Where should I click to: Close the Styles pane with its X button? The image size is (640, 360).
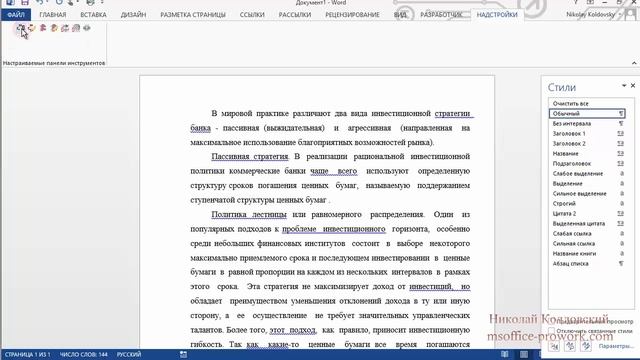[x=633, y=86]
